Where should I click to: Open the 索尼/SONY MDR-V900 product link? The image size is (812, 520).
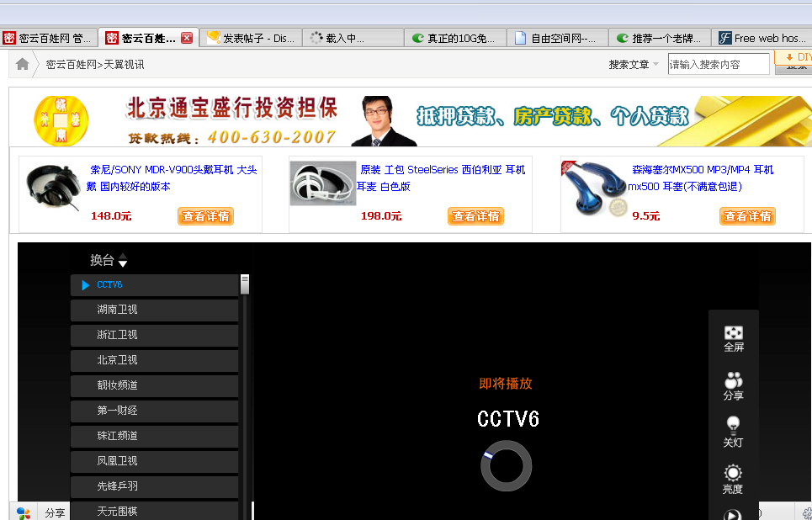[172, 178]
